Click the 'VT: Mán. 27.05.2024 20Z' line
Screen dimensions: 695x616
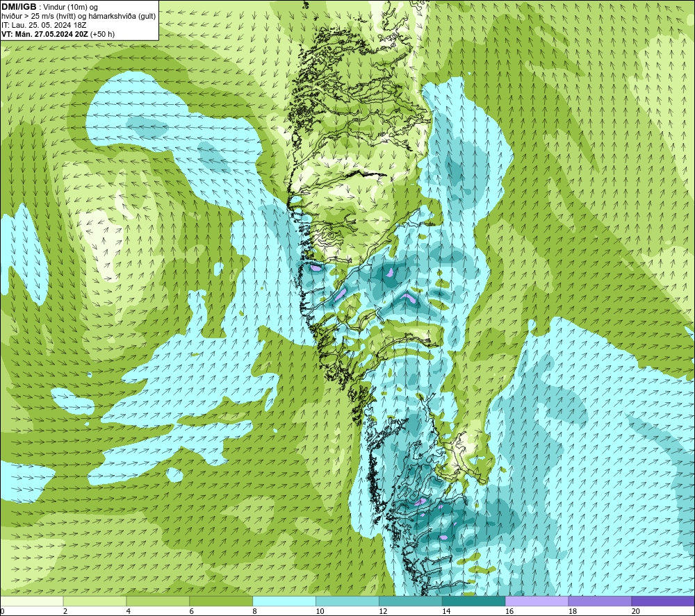pyautogui.click(x=44, y=34)
